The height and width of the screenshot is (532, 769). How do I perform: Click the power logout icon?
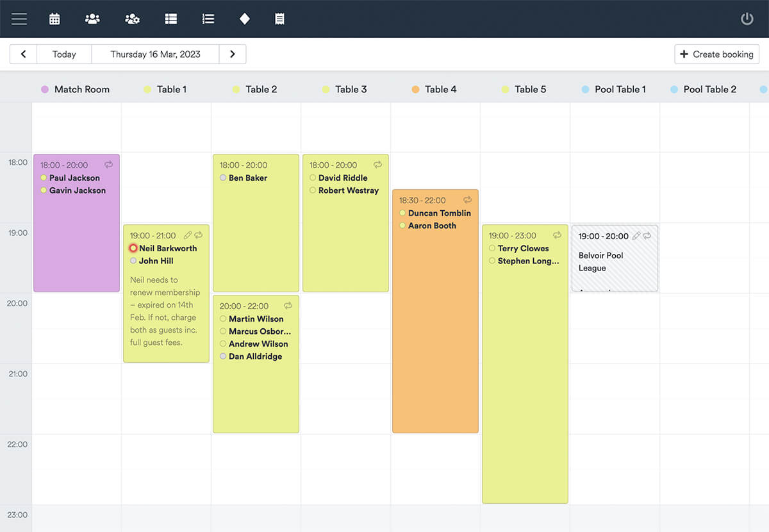point(747,19)
